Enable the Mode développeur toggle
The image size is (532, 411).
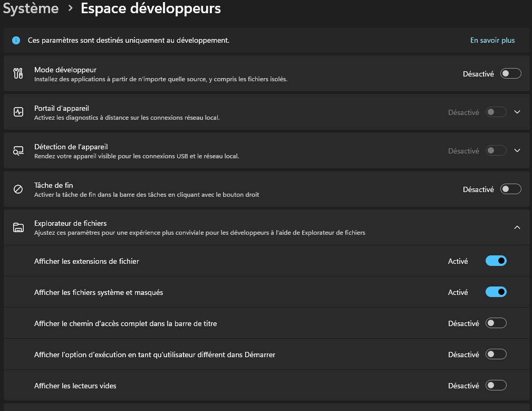click(510, 74)
